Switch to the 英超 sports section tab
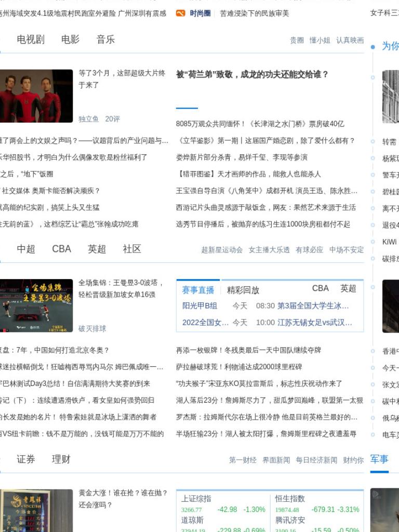The image size is (399, 532). click(97, 249)
